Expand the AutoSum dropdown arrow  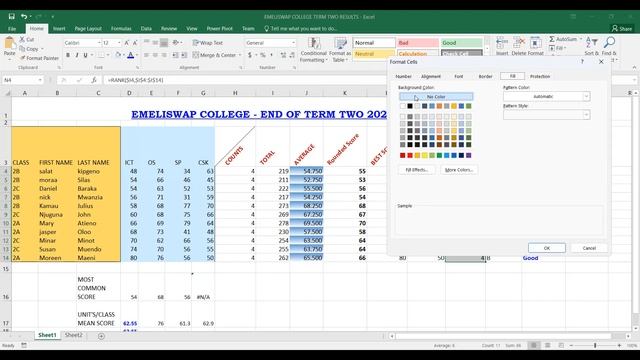(580, 39)
